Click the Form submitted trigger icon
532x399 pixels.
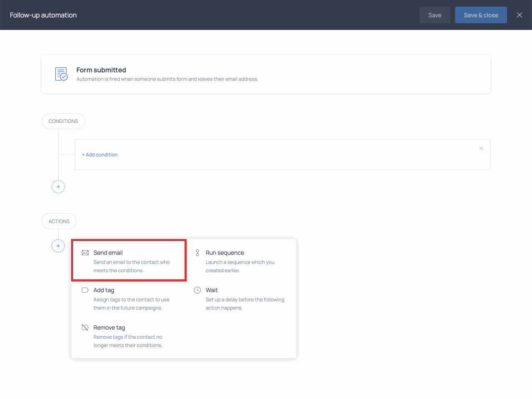point(61,74)
